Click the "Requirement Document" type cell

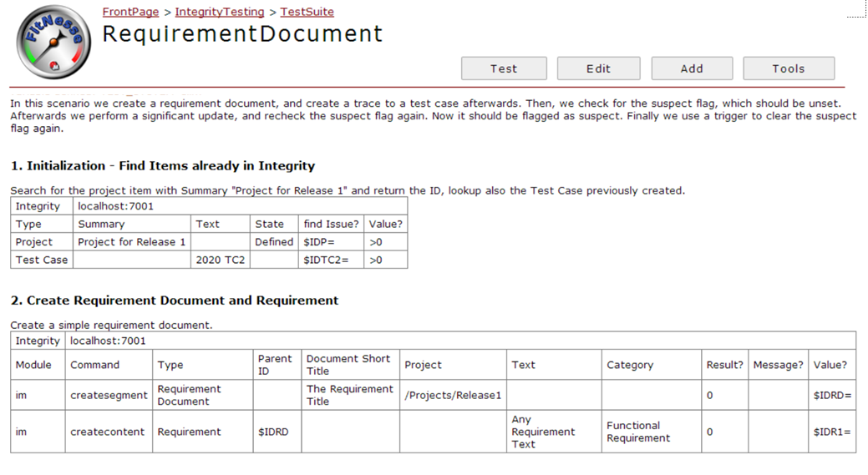(203, 395)
